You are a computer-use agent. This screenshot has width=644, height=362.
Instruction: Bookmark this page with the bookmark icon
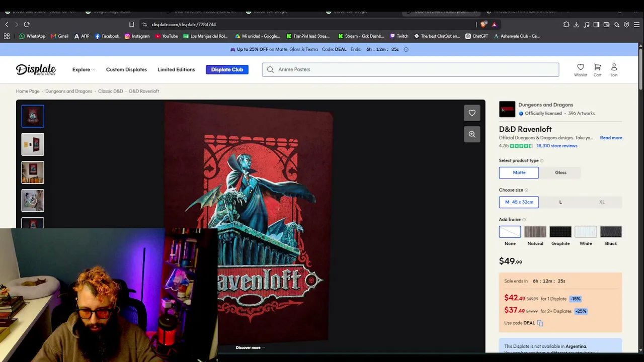pos(131,24)
